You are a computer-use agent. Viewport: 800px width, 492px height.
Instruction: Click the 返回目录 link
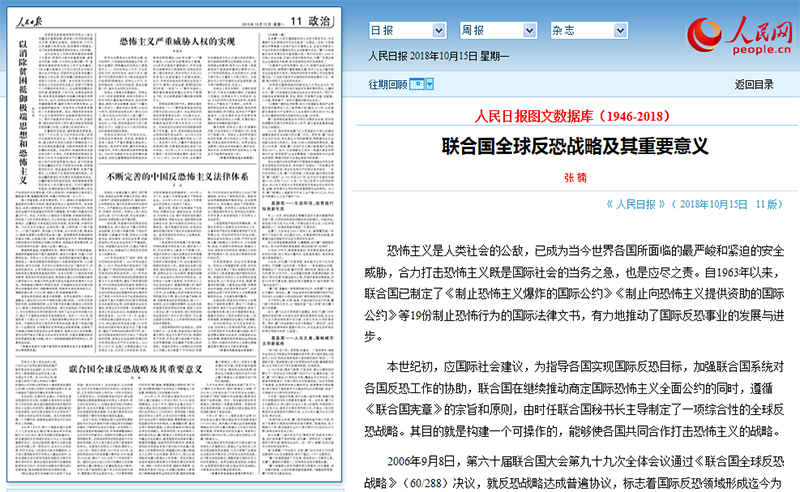(x=754, y=85)
